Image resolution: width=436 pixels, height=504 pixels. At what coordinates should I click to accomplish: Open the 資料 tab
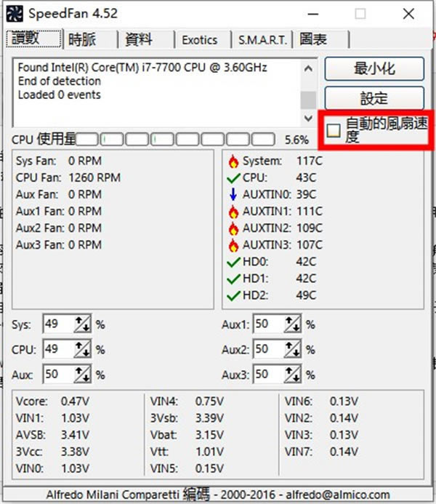(x=146, y=40)
